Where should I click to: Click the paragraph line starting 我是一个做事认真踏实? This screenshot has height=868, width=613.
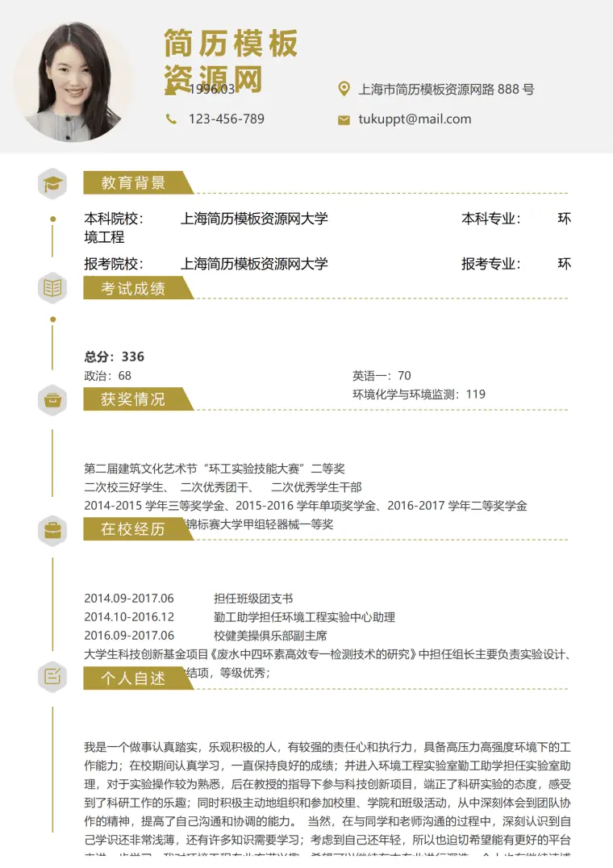pos(327,747)
